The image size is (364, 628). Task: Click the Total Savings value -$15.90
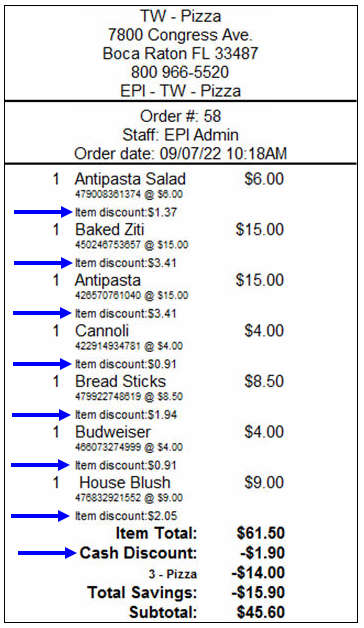coord(258,592)
